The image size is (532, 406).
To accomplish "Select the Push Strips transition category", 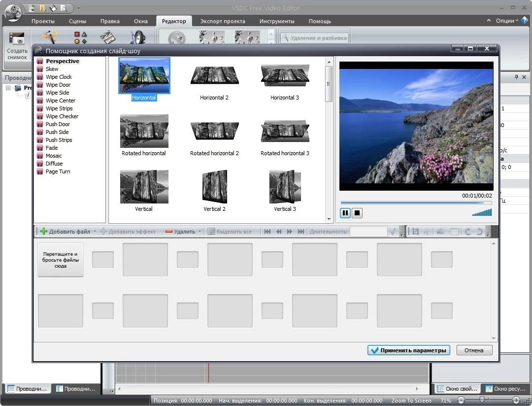I will (x=59, y=140).
